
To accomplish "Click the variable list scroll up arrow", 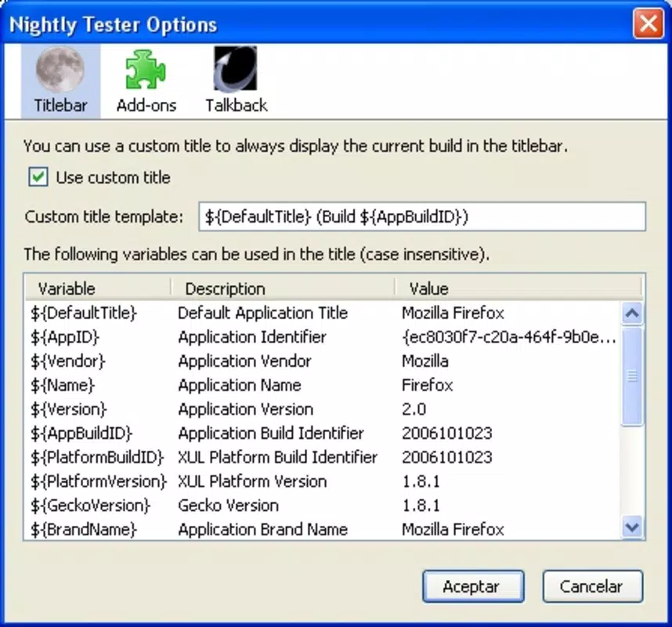I will point(633,313).
